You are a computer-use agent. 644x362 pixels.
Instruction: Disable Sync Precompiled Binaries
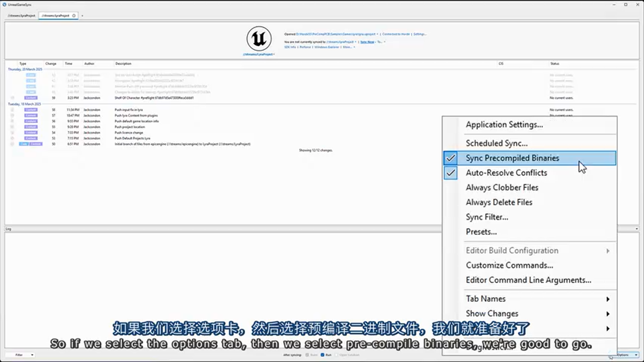[x=512, y=158]
